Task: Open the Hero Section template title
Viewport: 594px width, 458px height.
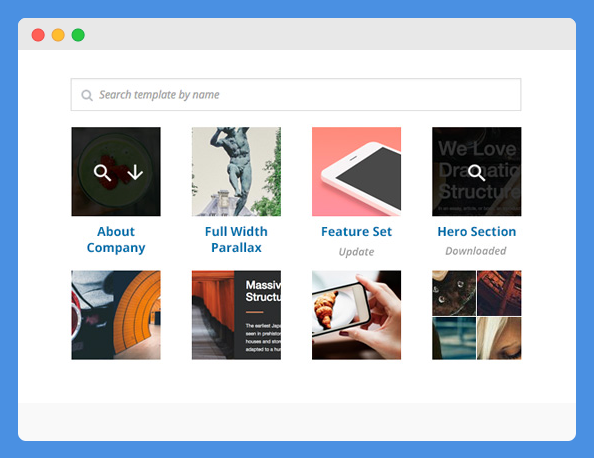Action: [477, 231]
